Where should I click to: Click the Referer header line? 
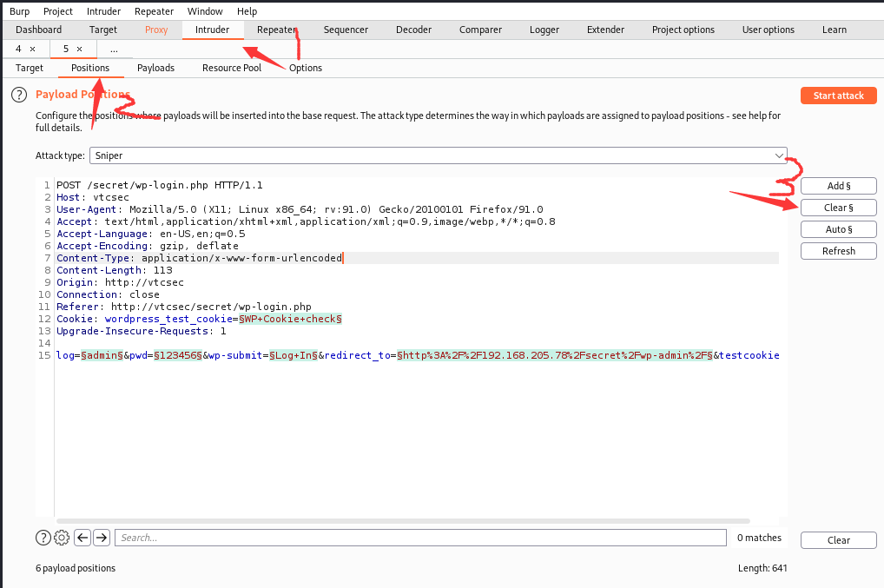pos(184,307)
